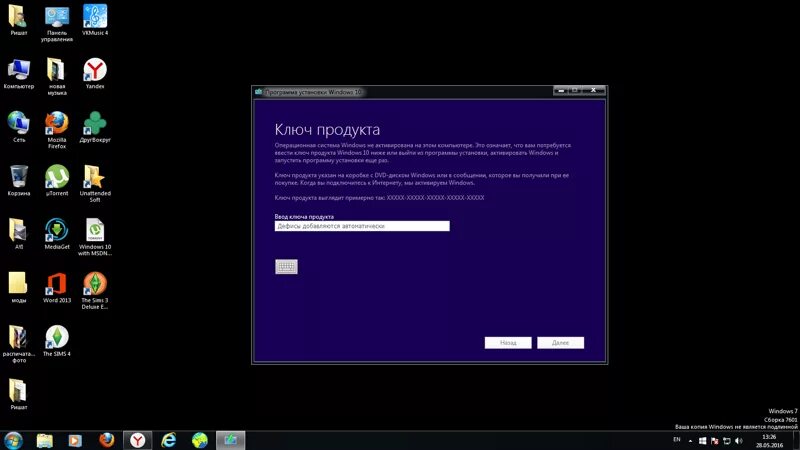The width and height of the screenshot is (800, 450).
Task: Click the globe icon on taskbar
Action: (x=199, y=440)
